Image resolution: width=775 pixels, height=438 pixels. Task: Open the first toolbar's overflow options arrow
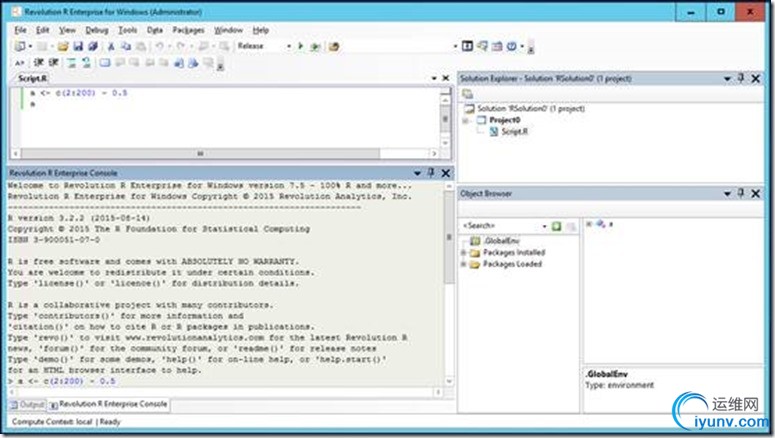[531, 48]
